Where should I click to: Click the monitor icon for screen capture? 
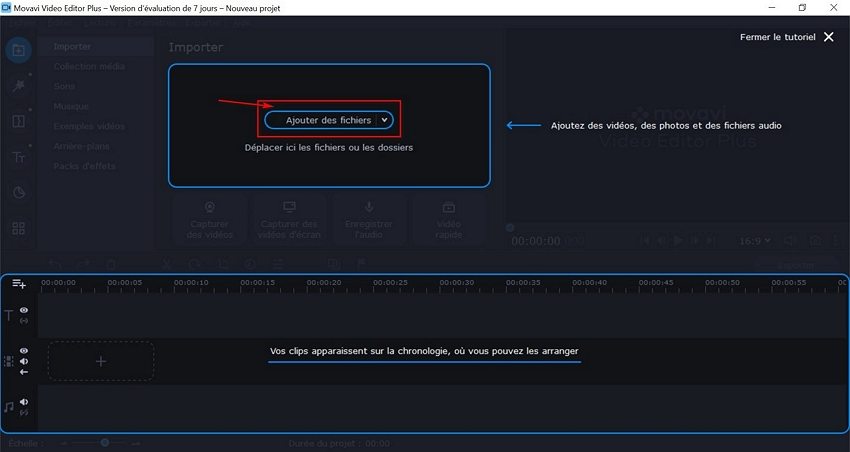289,207
